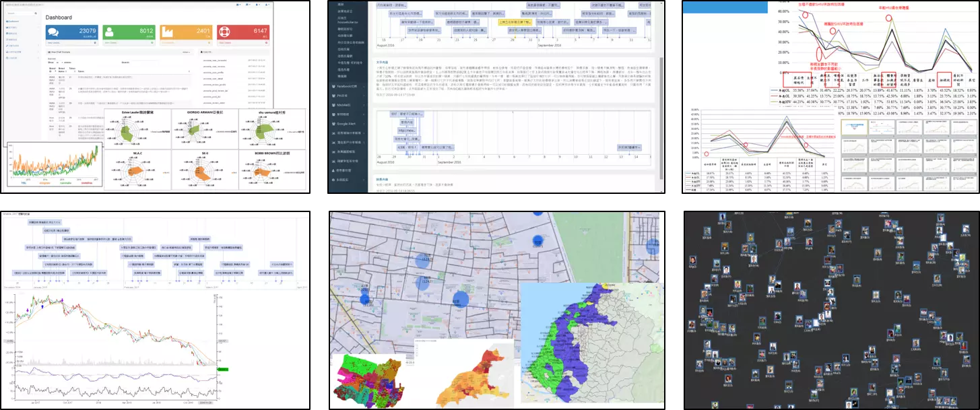Click the life ring icon on the 6147 card
Screen dimensions: 980x410
tap(225, 32)
